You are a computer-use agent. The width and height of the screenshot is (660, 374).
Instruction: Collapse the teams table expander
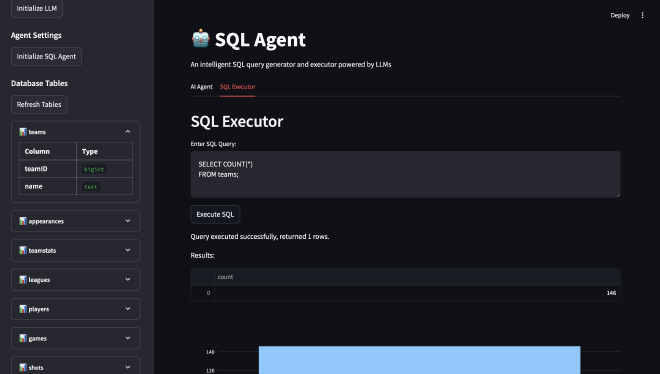(x=76, y=132)
